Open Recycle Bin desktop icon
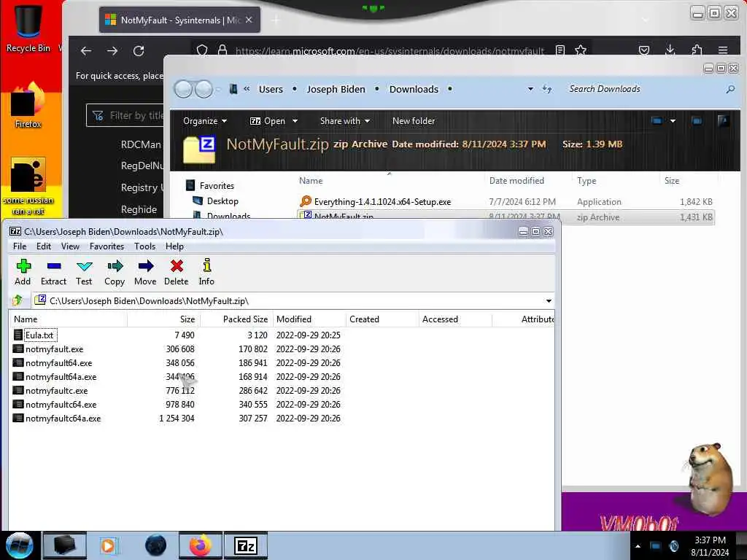The image size is (747, 560). [28, 27]
